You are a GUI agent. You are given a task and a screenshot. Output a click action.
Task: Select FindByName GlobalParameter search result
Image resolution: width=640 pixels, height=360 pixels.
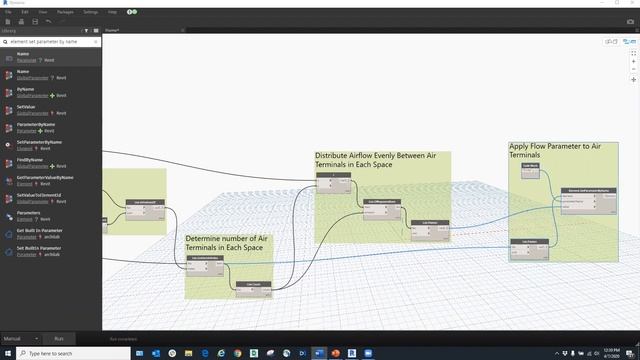[51, 163]
